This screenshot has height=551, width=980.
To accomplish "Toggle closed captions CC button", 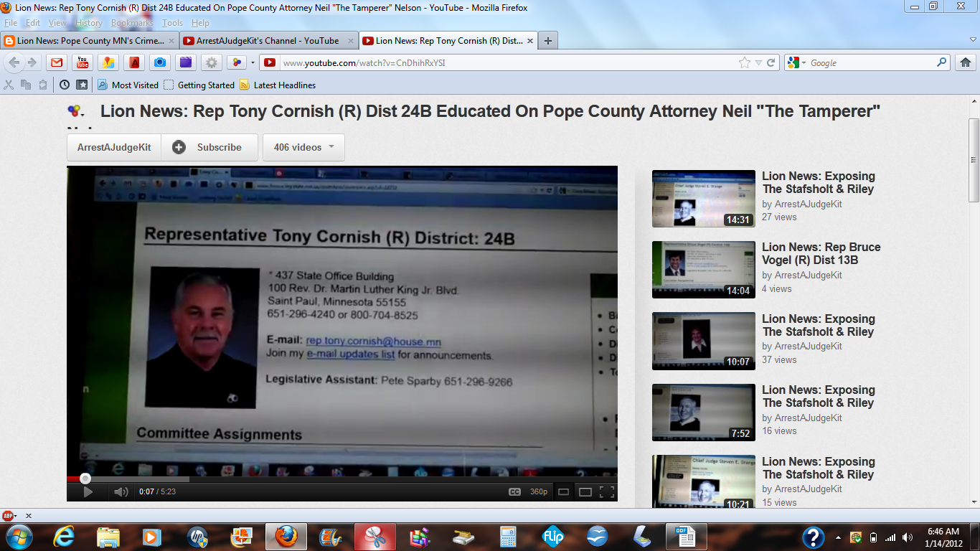I will click(514, 492).
